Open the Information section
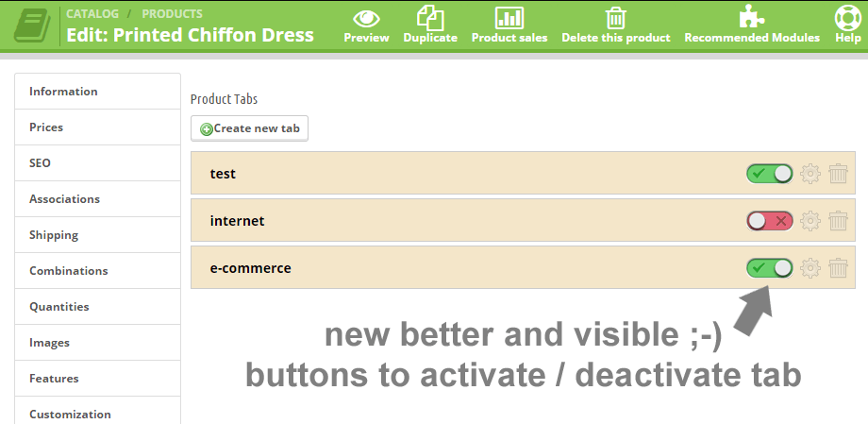 pos(97,91)
